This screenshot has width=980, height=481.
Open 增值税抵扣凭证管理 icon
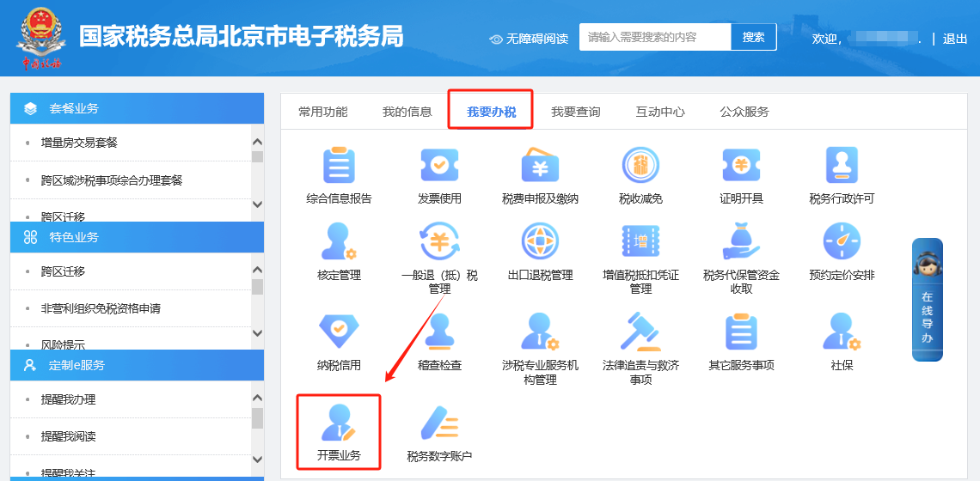[640, 241]
